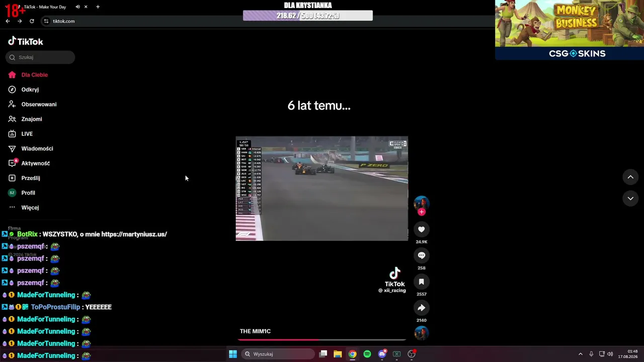Open the creator's avatar above like button
644x362 pixels.
pos(422,203)
